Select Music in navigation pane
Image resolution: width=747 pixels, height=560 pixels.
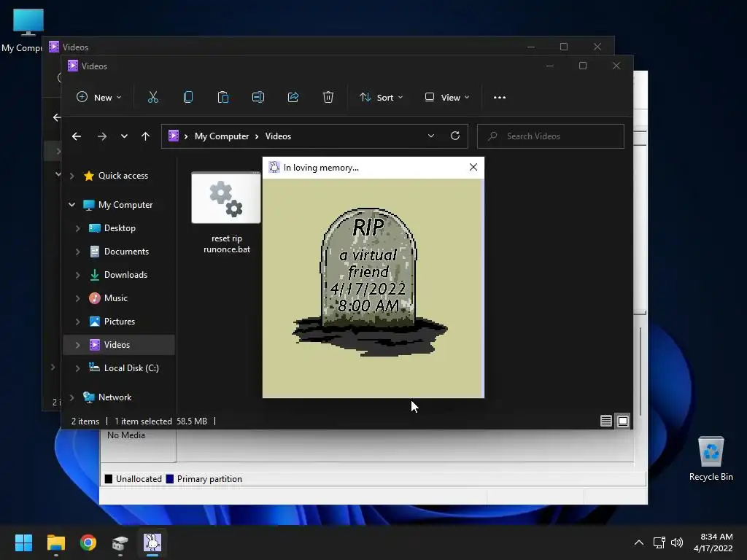click(116, 298)
